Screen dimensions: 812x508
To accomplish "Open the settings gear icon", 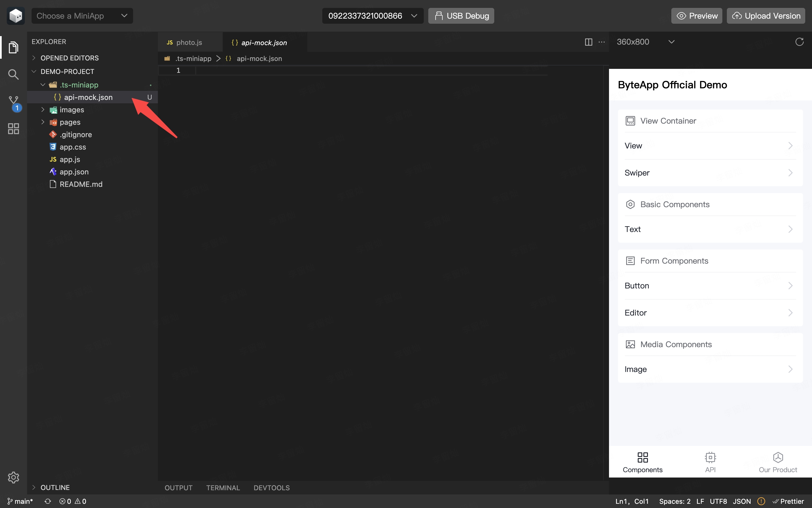I will pyautogui.click(x=14, y=477).
